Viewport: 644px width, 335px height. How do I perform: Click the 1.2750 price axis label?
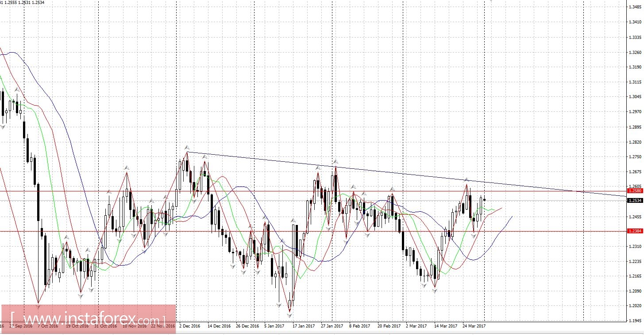pos(636,157)
